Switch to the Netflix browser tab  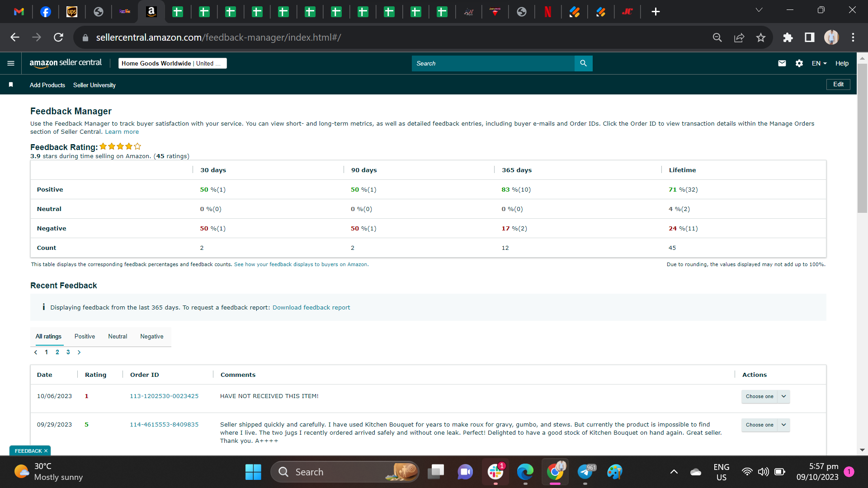pyautogui.click(x=548, y=12)
